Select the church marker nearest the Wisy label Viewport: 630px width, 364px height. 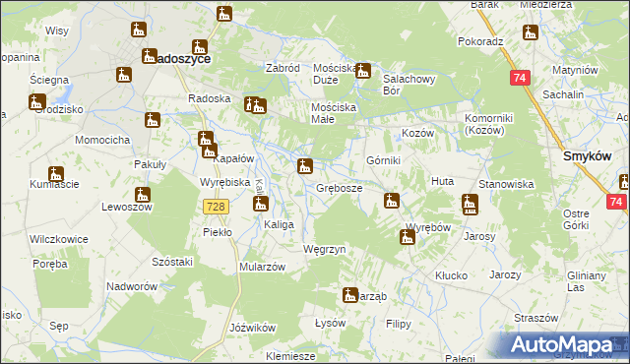[139, 30]
